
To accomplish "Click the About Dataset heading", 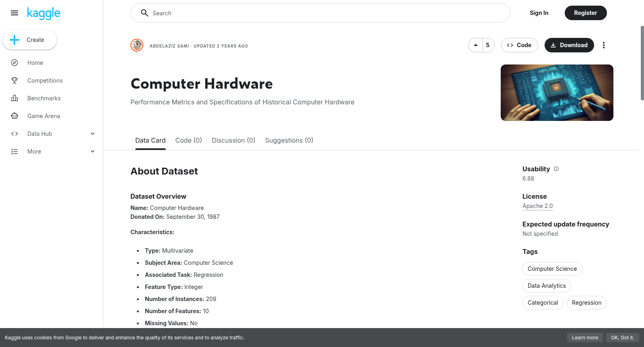I will [164, 171].
